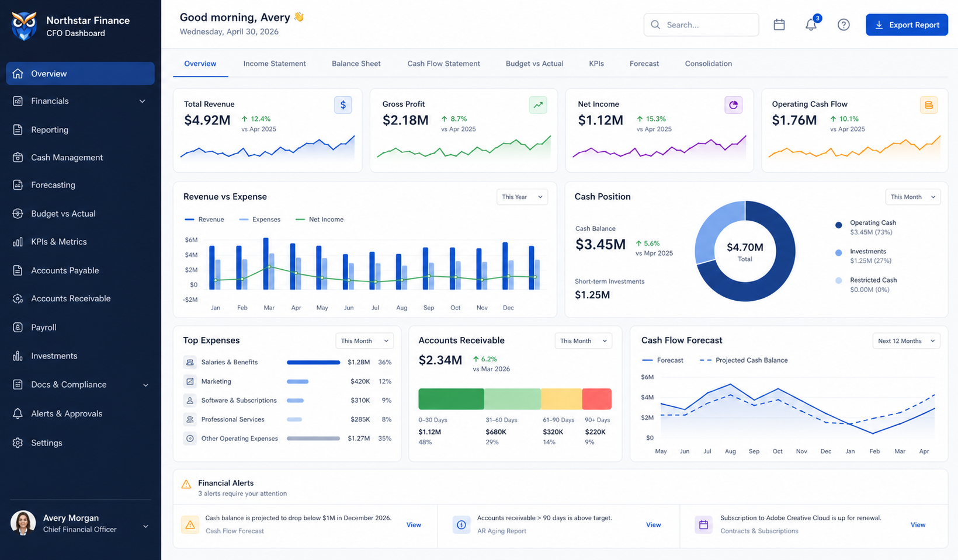Image resolution: width=958 pixels, height=560 pixels.
Task: Open Payroll in the sidebar
Action: click(80, 328)
